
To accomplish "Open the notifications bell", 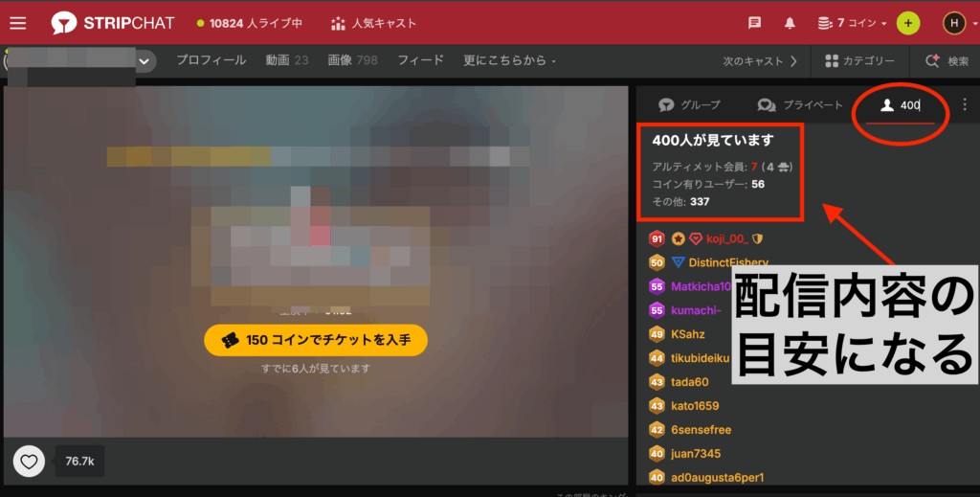I will point(790,23).
